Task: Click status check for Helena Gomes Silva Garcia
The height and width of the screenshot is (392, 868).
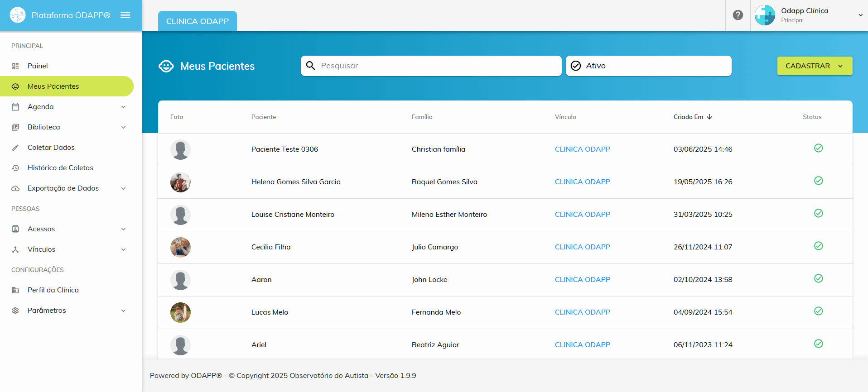Action: click(x=819, y=181)
